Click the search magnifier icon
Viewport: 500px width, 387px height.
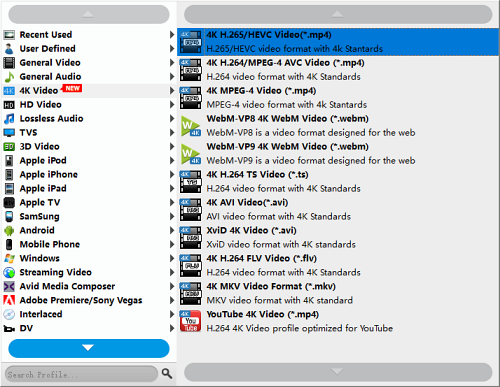coord(167,374)
